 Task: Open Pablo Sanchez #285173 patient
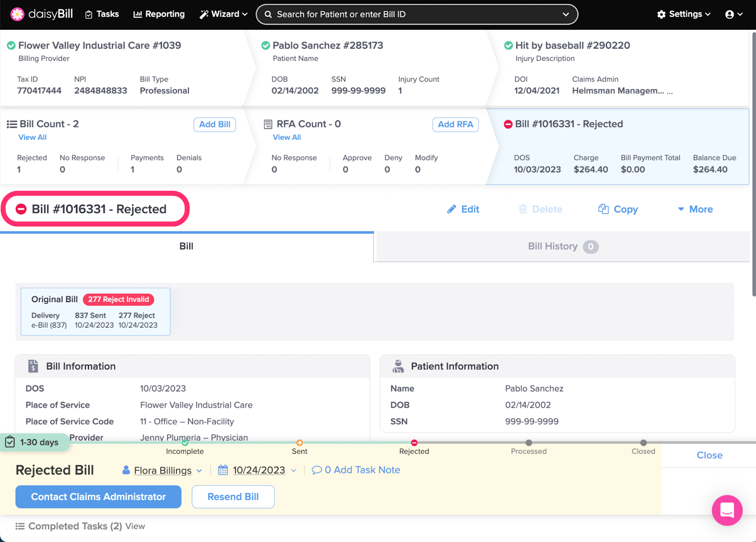(328, 45)
